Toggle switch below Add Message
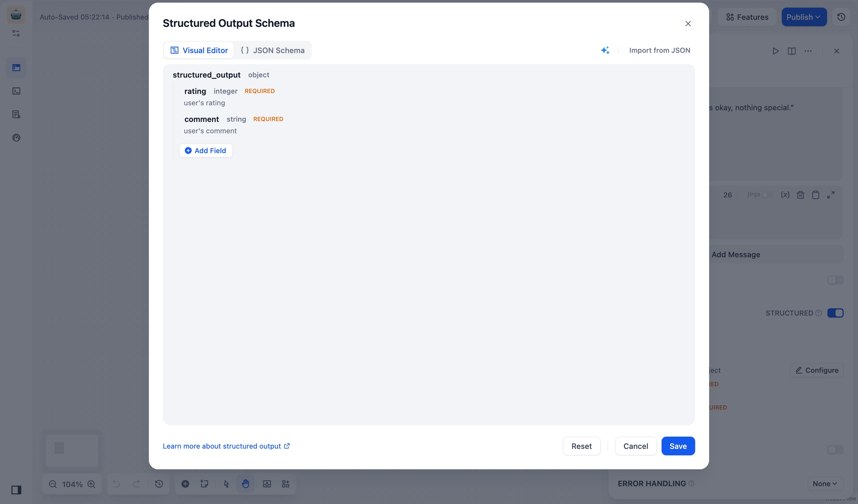 tap(835, 280)
